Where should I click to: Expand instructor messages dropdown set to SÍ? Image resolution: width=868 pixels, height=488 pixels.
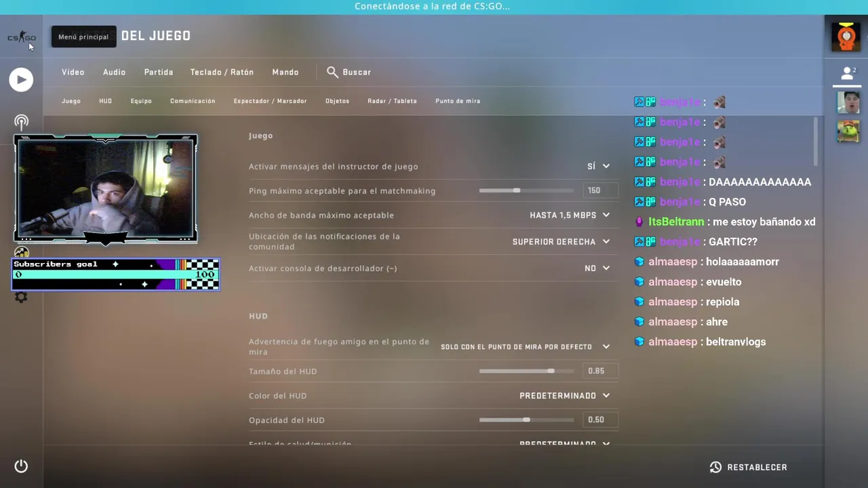pos(598,166)
